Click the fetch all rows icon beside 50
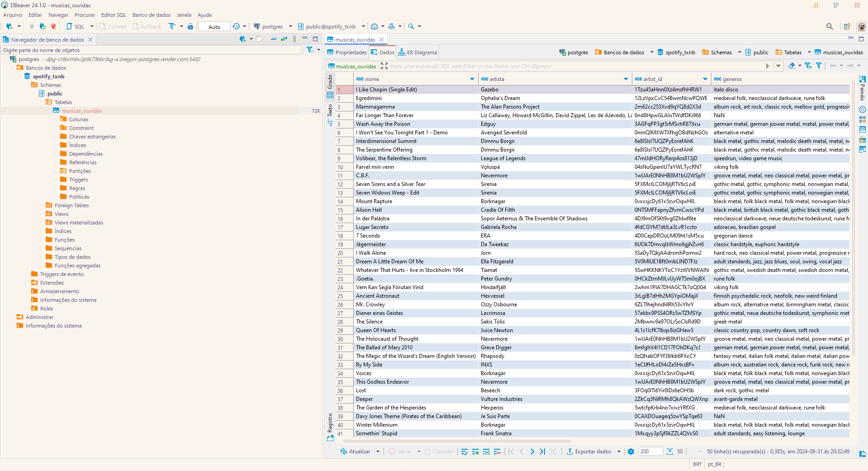This screenshot has width=868, height=471. (x=670, y=452)
